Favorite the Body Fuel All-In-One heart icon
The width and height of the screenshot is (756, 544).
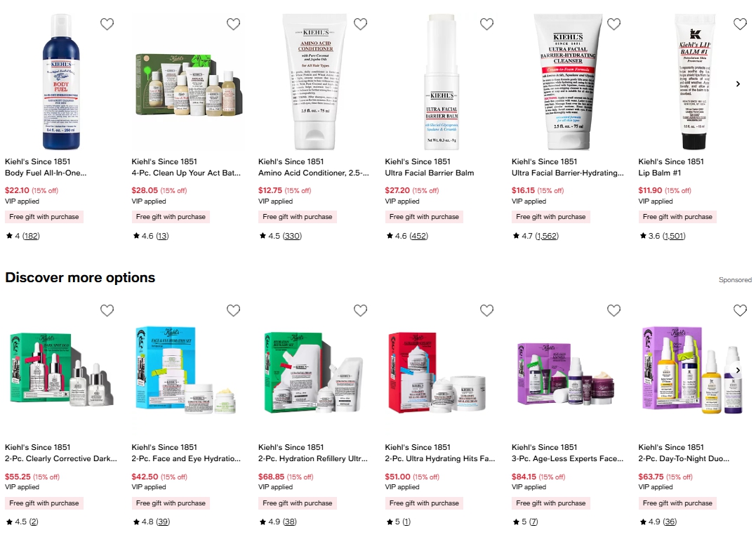pos(107,24)
